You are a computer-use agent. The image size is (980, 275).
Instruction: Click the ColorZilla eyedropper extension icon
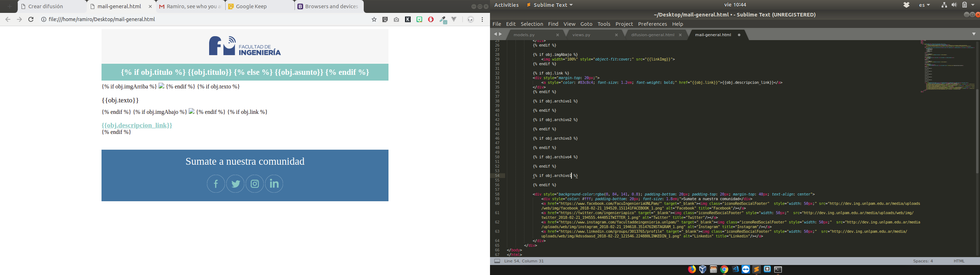click(443, 20)
